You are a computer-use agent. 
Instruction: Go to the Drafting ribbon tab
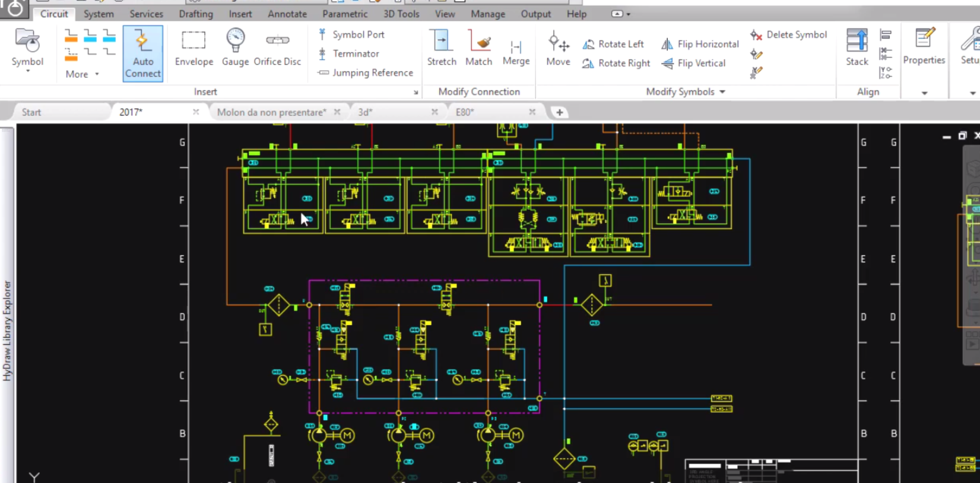(x=196, y=14)
